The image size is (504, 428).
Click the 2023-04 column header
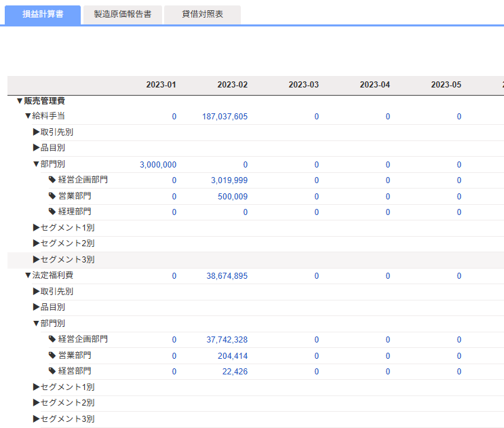pyautogui.click(x=375, y=85)
